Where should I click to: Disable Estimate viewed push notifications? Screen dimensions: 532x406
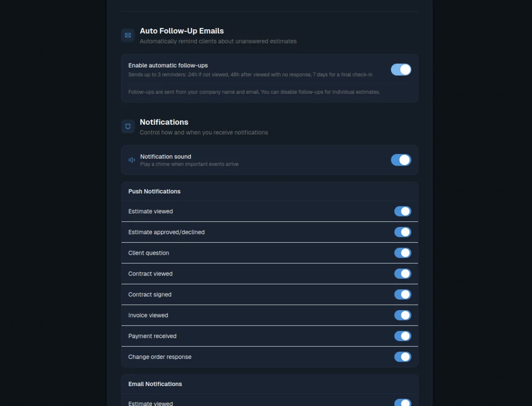point(403,211)
